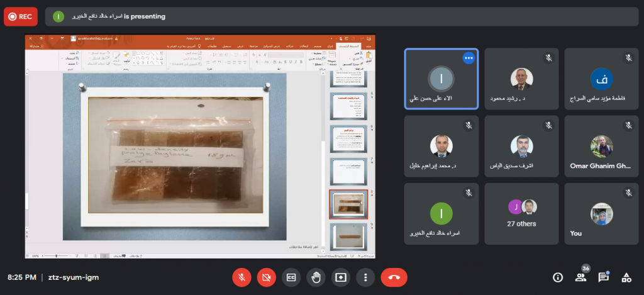Click the presenter's green avatar in the top banner
Image resolution: width=644 pixels, height=295 pixels.
pyautogui.click(x=58, y=16)
